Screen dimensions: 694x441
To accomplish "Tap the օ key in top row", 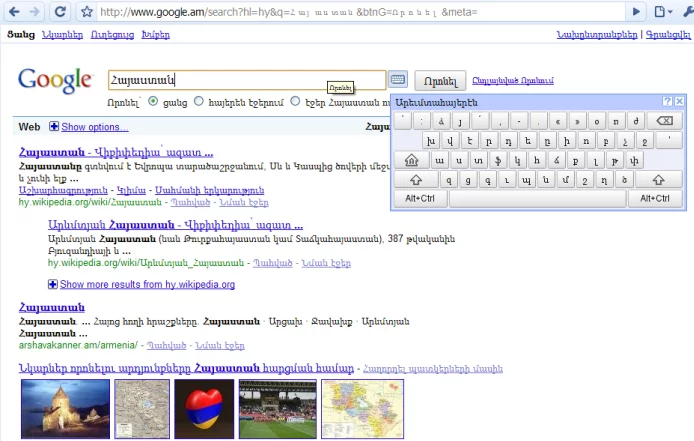I will point(597,121).
